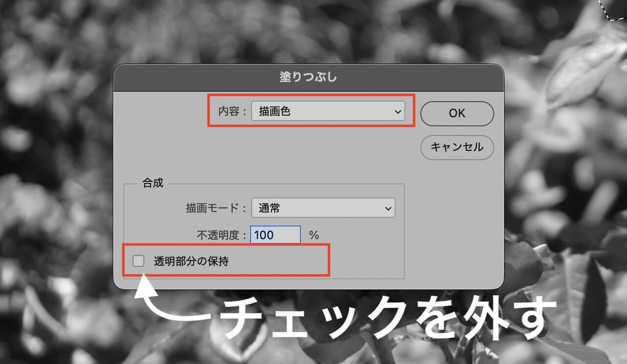This screenshot has height=364, width=627.
Task: Click the キャンセル button
Action: 457,147
